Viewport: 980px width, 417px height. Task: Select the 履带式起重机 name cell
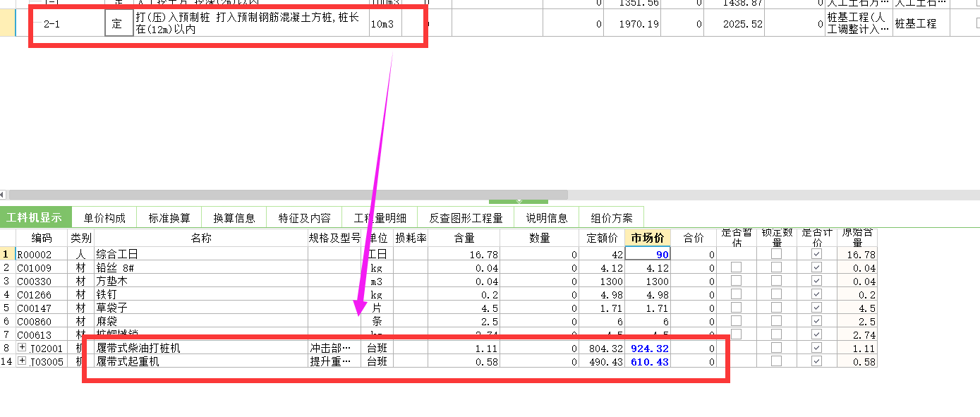(201, 361)
